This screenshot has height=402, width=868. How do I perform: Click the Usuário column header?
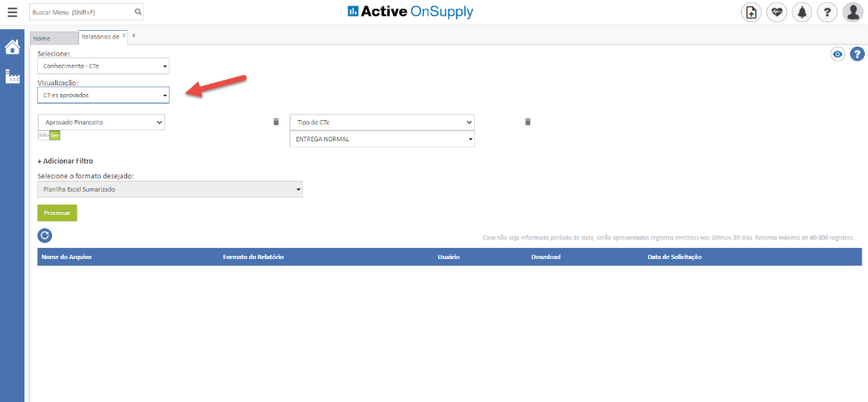coord(448,257)
